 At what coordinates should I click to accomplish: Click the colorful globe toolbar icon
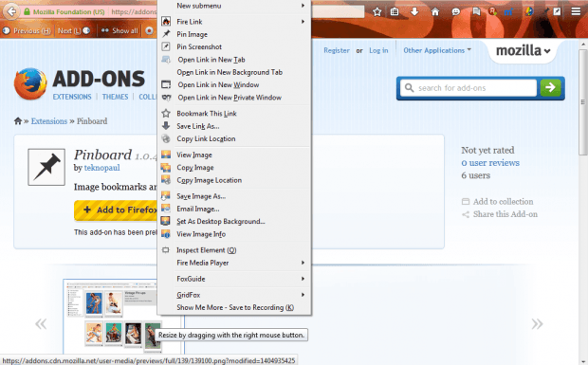529,11
